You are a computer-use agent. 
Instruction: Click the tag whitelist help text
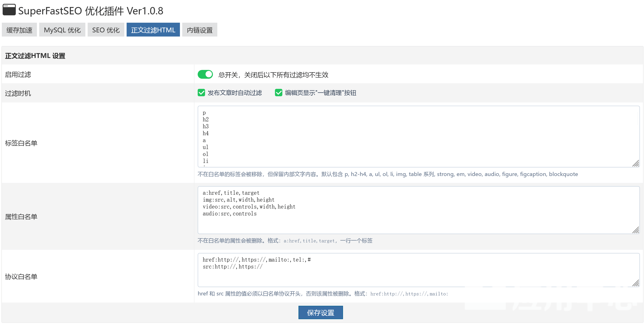[388, 174]
